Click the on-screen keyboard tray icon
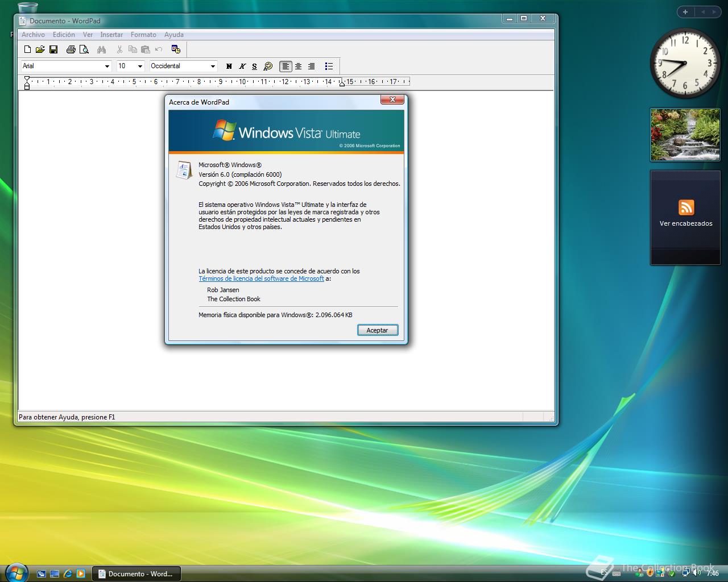This screenshot has width=728, height=582. click(x=616, y=573)
